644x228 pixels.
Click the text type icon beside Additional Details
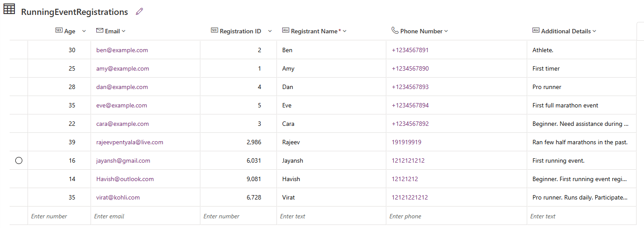[x=535, y=31]
